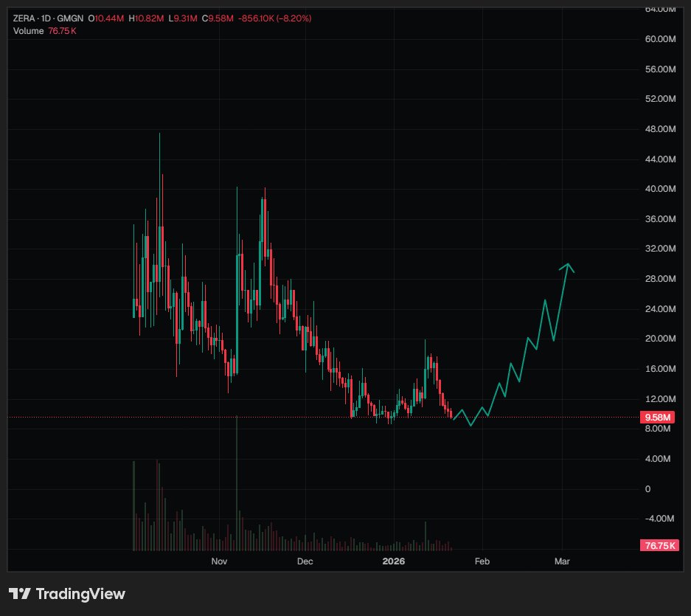
Task: Click the 2026 label on time axis
Action: point(394,561)
